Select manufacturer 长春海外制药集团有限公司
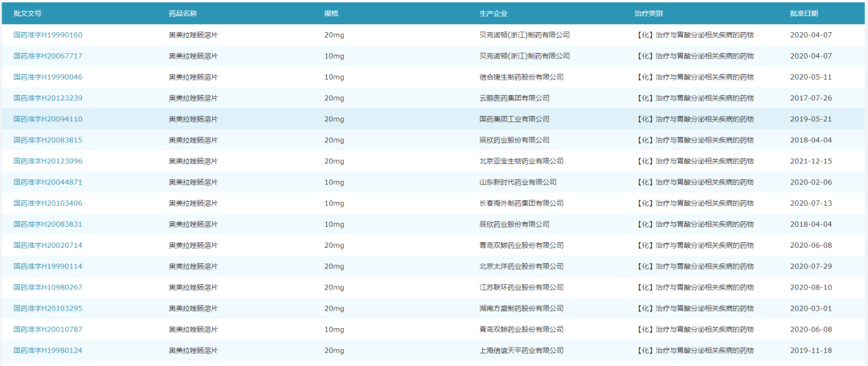Viewport: 868px width, 366px height. [x=522, y=204]
